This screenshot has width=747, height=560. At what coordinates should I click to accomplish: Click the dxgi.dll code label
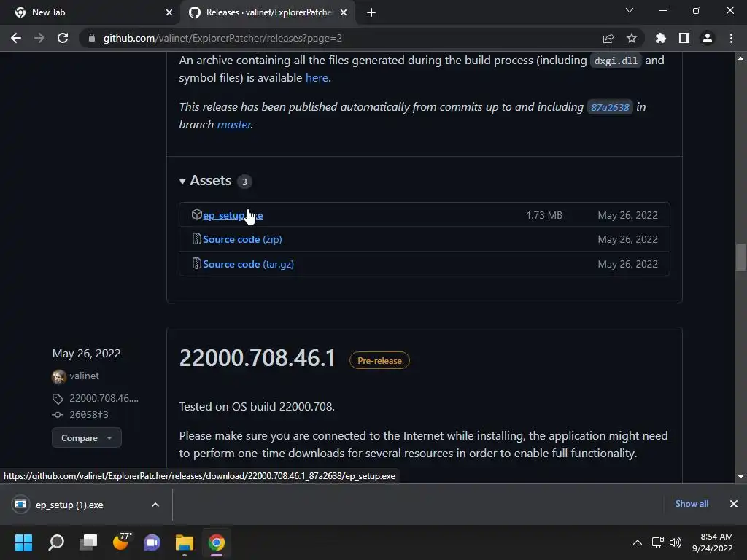616,61
